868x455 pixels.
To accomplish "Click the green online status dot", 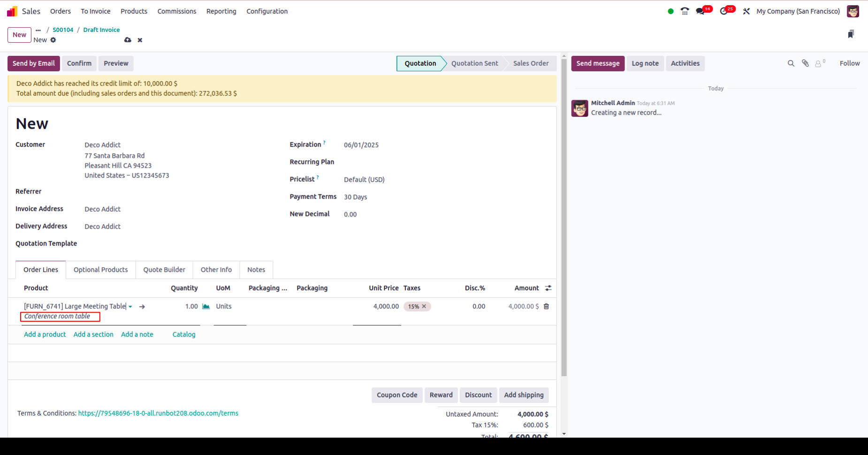I will pos(670,11).
